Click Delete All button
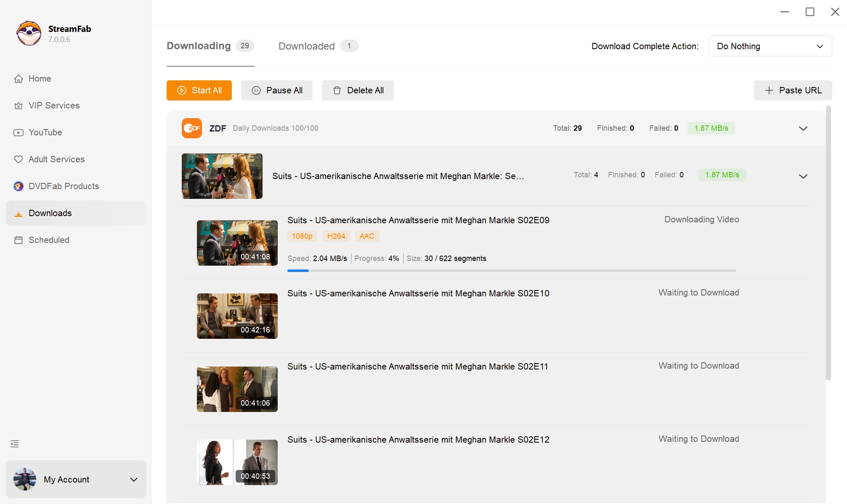The image size is (847, 504). (x=358, y=90)
